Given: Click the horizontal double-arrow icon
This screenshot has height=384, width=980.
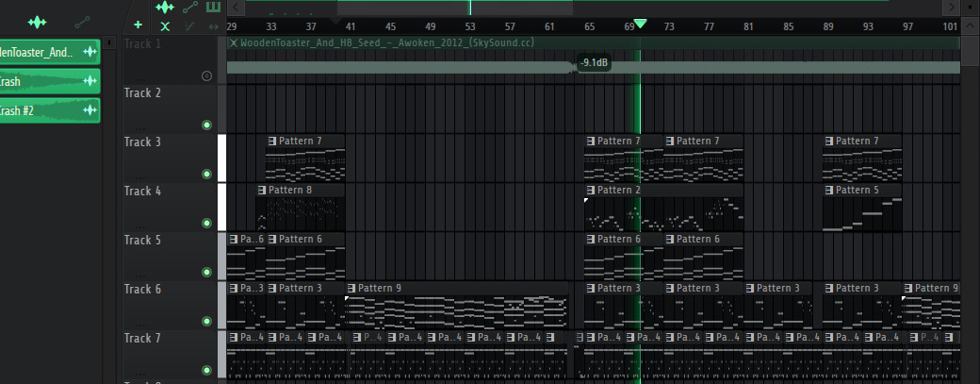Looking at the screenshot, I should point(214,26).
